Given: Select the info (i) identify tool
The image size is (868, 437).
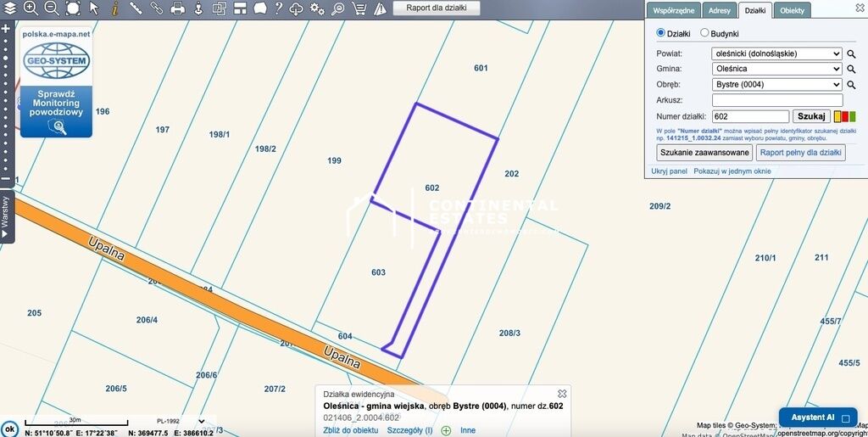Looking at the screenshot, I should (114, 8).
